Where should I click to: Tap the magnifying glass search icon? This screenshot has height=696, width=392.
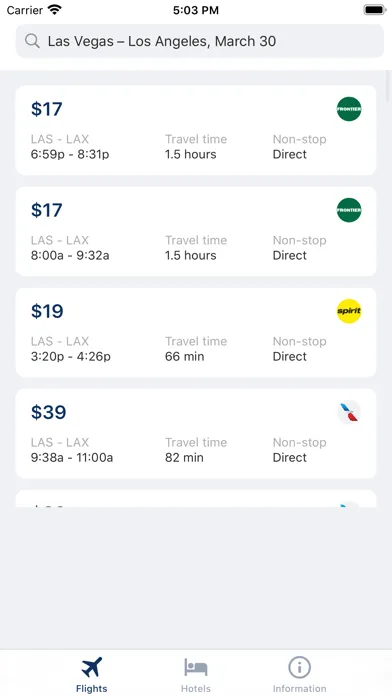pos(32,41)
